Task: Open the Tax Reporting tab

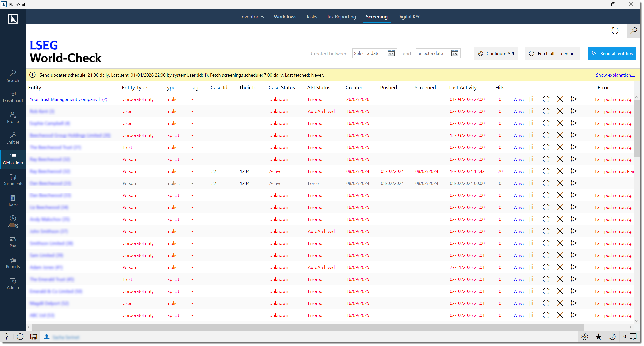Action: click(341, 17)
